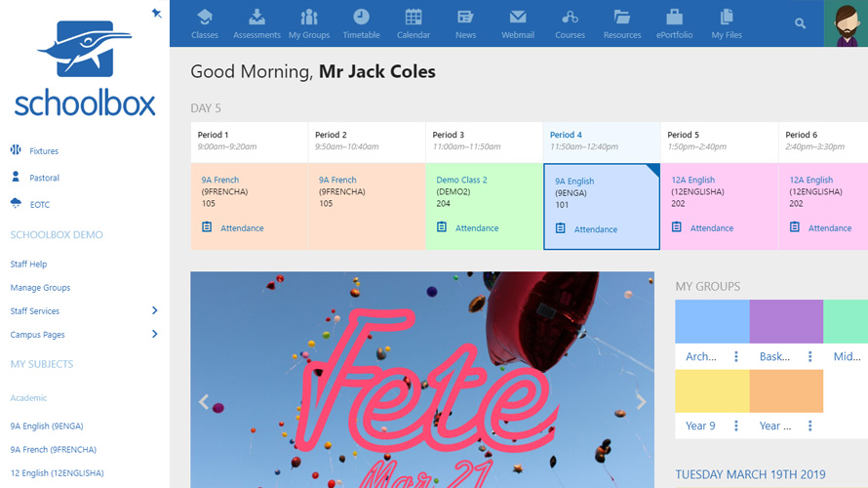Image resolution: width=868 pixels, height=488 pixels.
Task: Click the Academic subjects heading
Action: click(28, 397)
